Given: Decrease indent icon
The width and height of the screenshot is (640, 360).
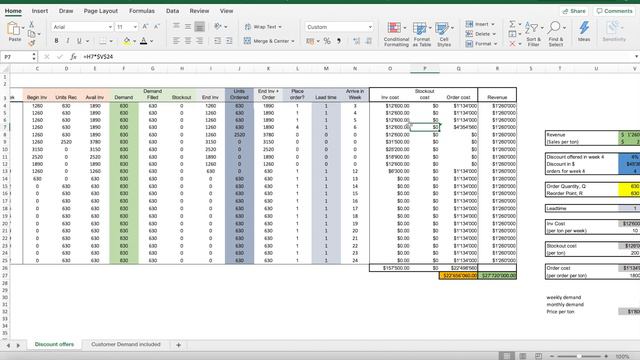Looking at the screenshot, I should coord(217,41).
